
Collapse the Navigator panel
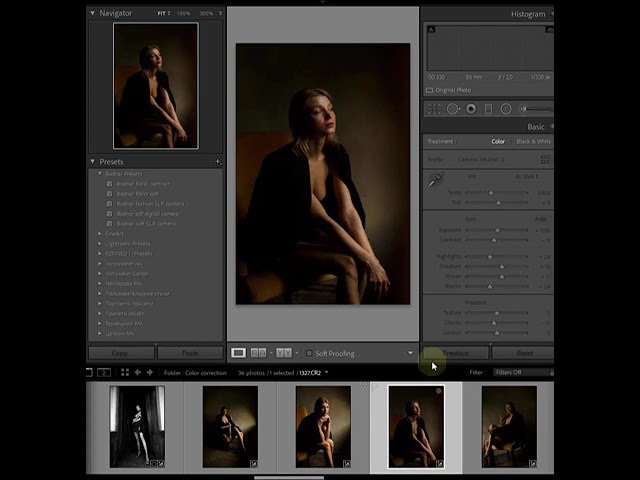click(93, 13)
